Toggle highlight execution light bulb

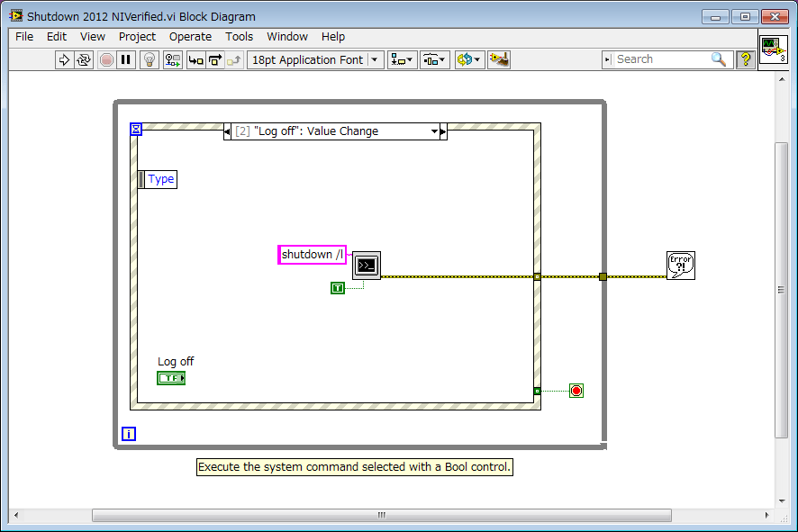tap(150, 60)
